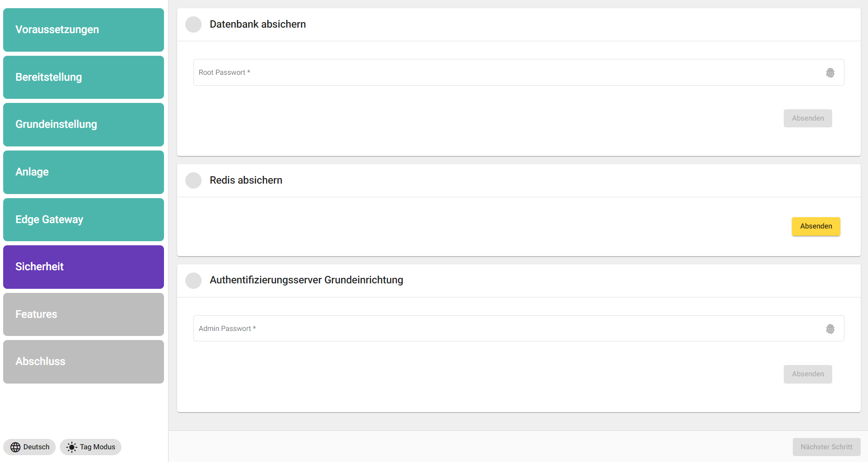Switch to the Grundeinstellung step
The image size is (868, 462).
tap(83, 125)
